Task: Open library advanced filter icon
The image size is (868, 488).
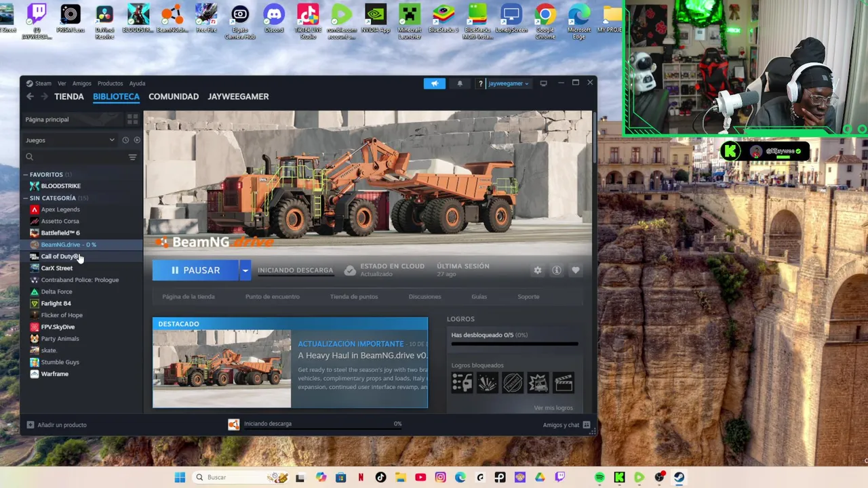Action: click(x=132, y=157)
